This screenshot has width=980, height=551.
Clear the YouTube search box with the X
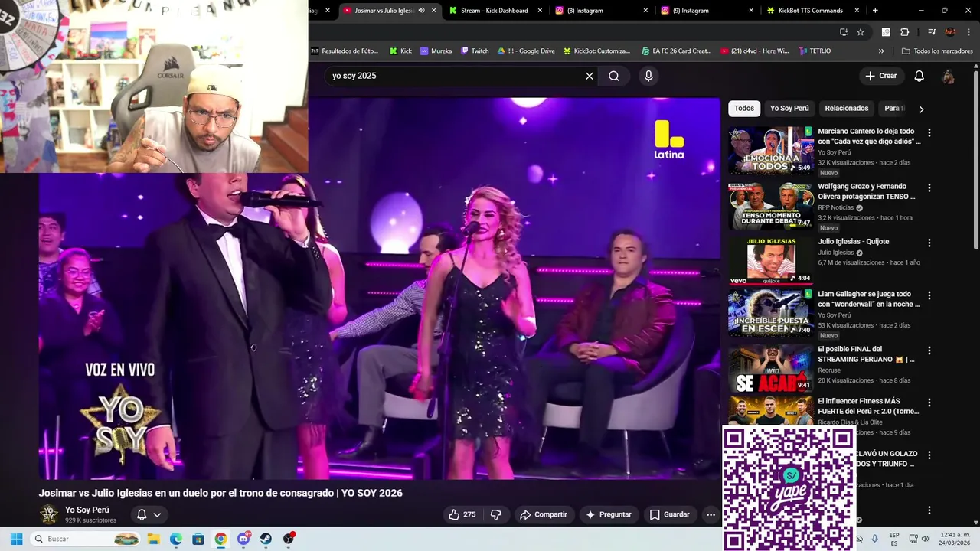590,76
